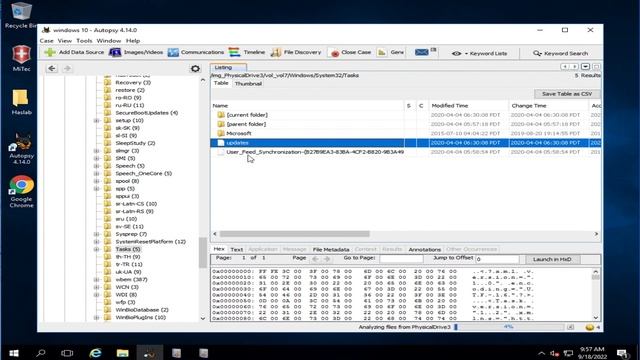Viewport: 640px width, 360px height.
Task: Select the Recovery (3) folder in tree
Action: pos(133,82)
